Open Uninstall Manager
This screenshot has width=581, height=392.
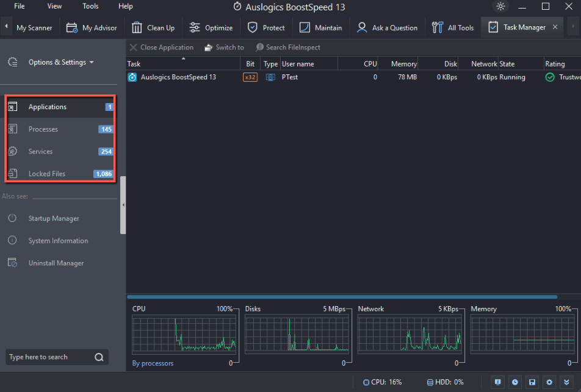click(56, 263)
